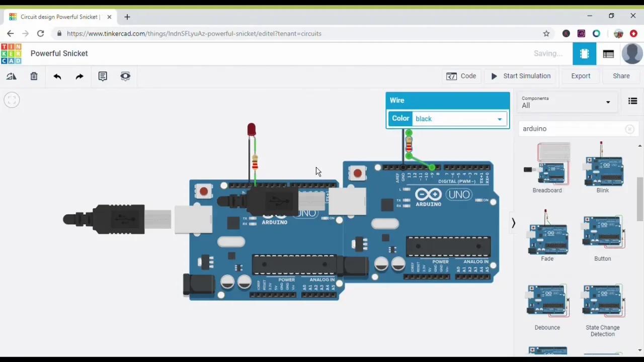Select the Breadboard component thumbnail
The image size is (644, 362).
click(547, 166)
